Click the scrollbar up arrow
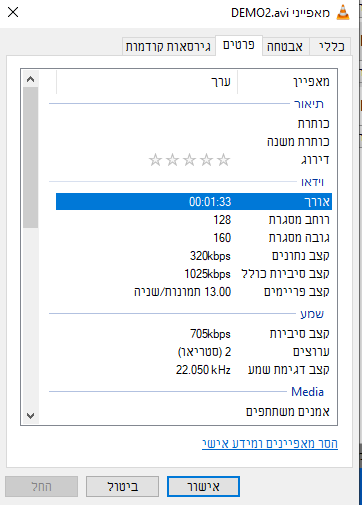362x505 pixels. (x=30, y=79)
